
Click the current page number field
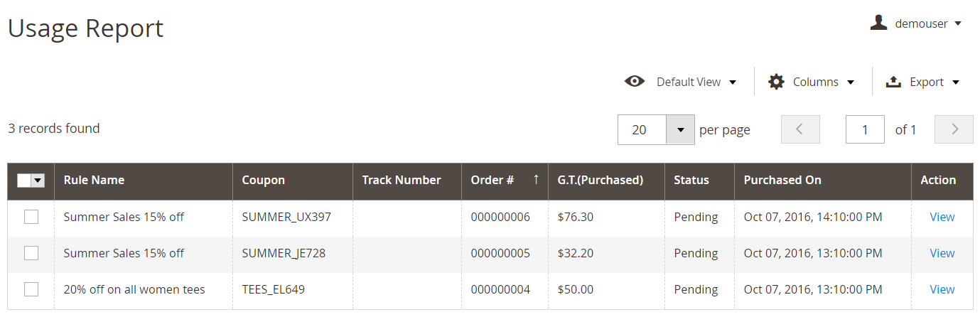coord(865,129)
